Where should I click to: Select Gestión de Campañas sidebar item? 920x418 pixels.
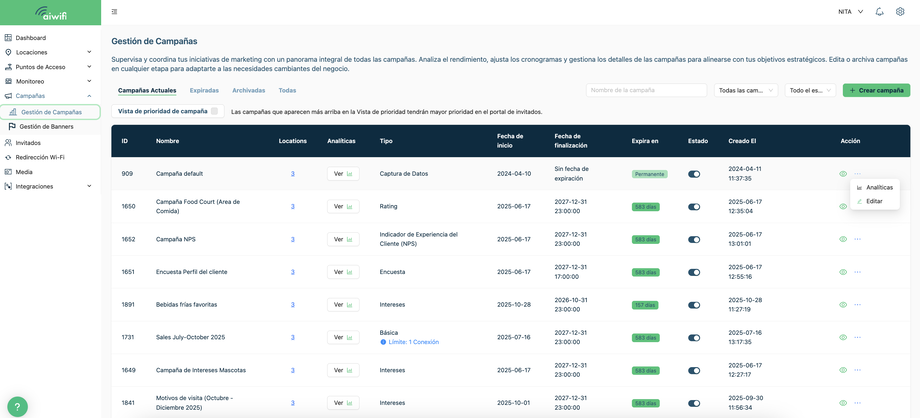point(50,112)
